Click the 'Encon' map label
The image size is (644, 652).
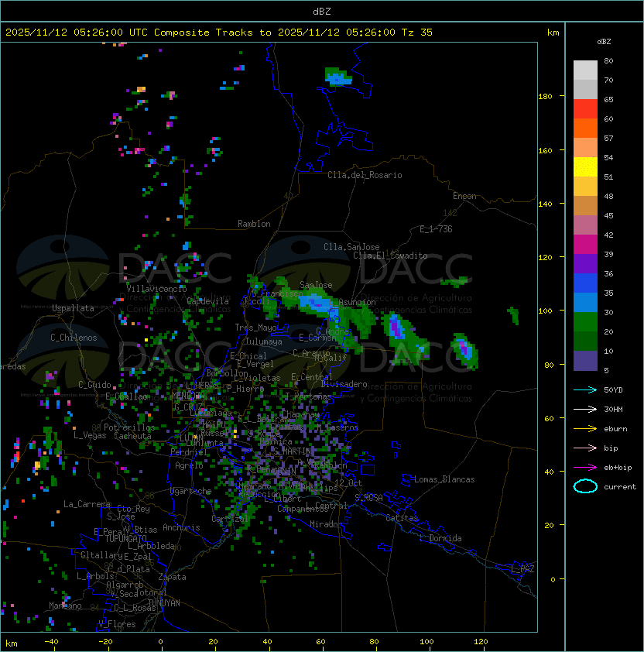click(464, 196)
